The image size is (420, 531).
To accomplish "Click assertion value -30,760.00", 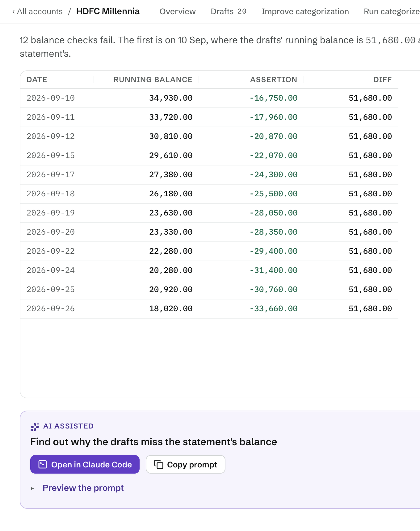I will point(274,290).
